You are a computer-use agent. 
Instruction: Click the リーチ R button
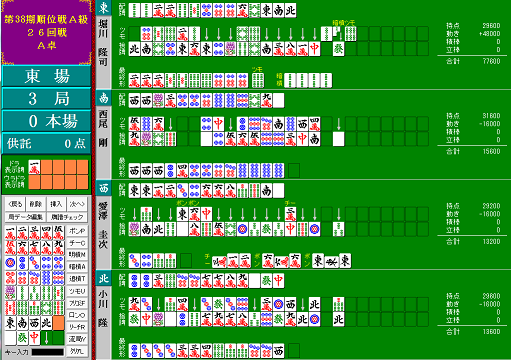tap(77, 327)
